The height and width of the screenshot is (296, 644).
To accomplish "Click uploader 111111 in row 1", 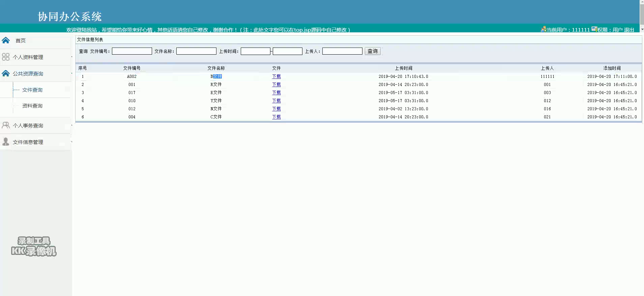I will tap(547, 77).
